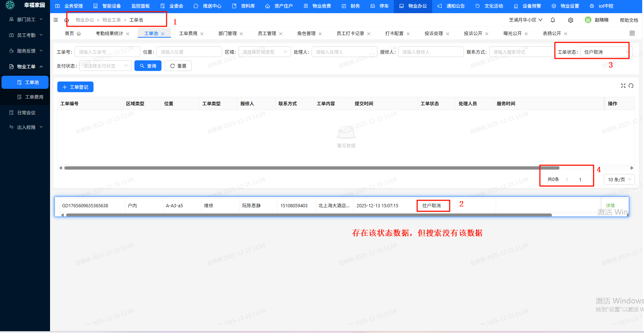Image resolution: width=644 pixels, height=333 pixels.
Task: Open the grid layout icon beside the tabs
Action: [x=632, y=33]
